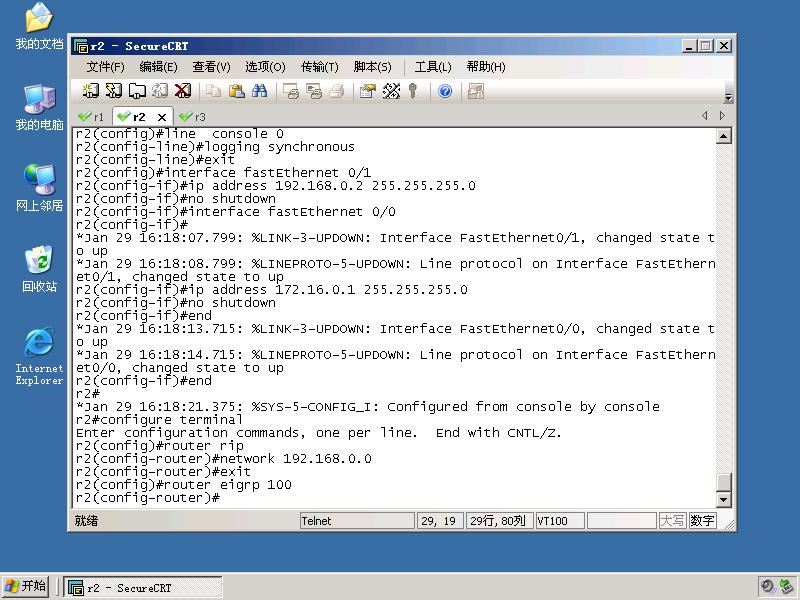Click the window resize grip corner
800x600 pixels.
tap(730, 524)
